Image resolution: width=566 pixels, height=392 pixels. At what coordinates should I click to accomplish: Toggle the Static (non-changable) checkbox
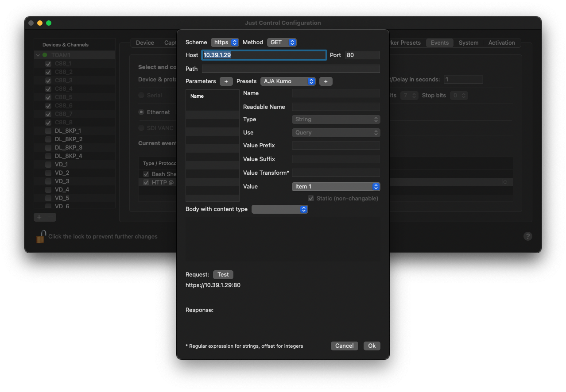tap(311, 198)
